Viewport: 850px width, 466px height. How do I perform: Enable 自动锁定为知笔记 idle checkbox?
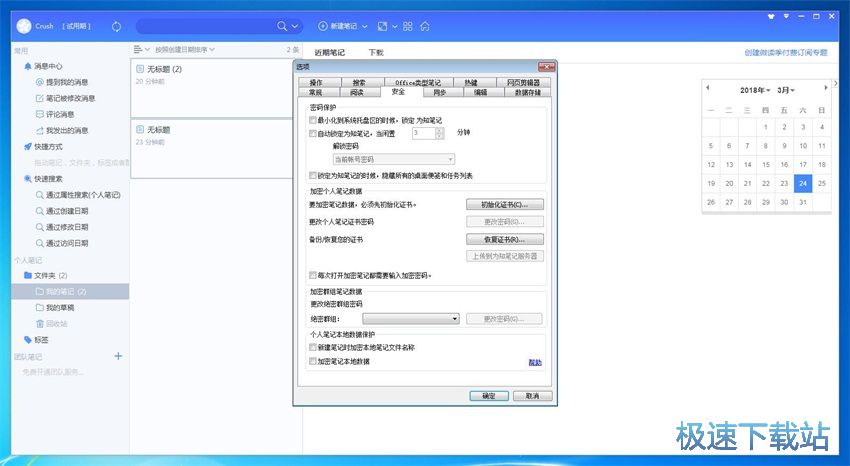pyautogui.click(x=313, y=133)
